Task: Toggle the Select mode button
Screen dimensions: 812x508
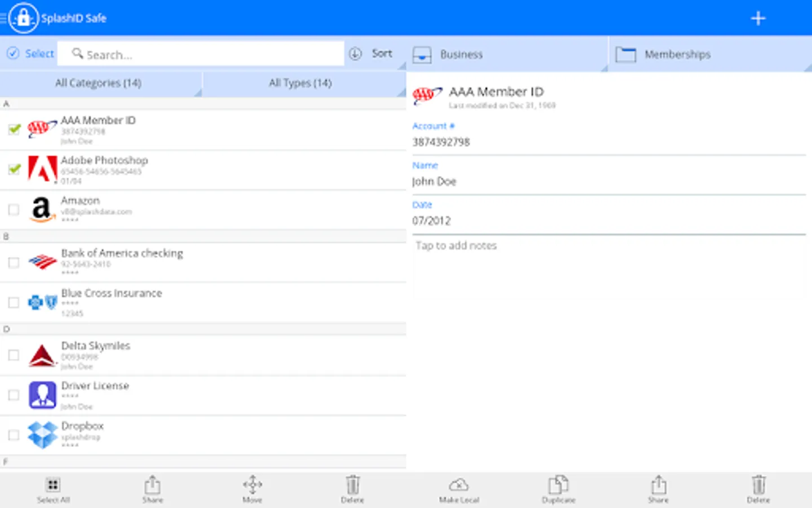Action: click(30, 54)
